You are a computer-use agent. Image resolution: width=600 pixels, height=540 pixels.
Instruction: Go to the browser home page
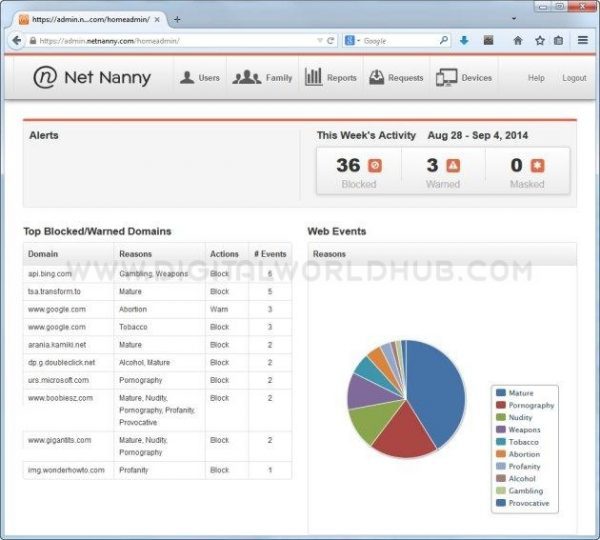517,41
